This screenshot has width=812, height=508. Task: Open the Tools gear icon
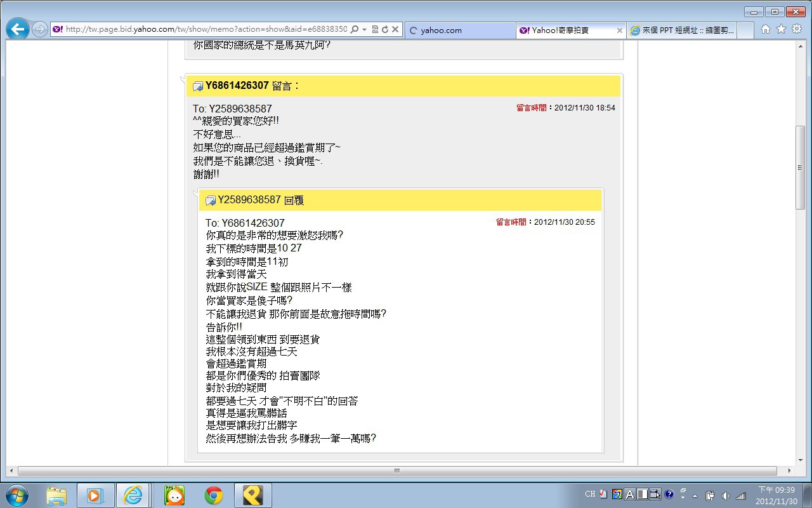(797, 29)
